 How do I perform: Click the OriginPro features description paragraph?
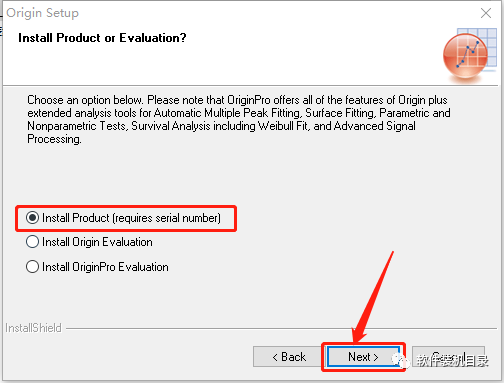tap(239, 119)
